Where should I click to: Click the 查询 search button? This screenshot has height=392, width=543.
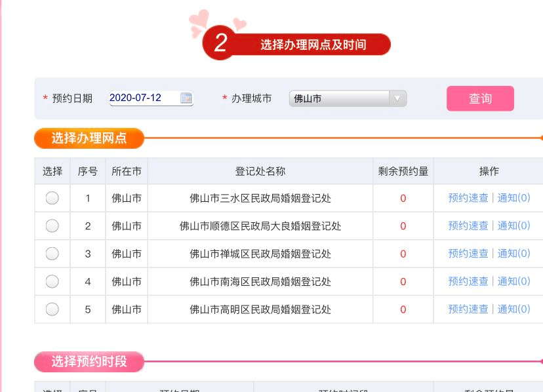point(480,98)
